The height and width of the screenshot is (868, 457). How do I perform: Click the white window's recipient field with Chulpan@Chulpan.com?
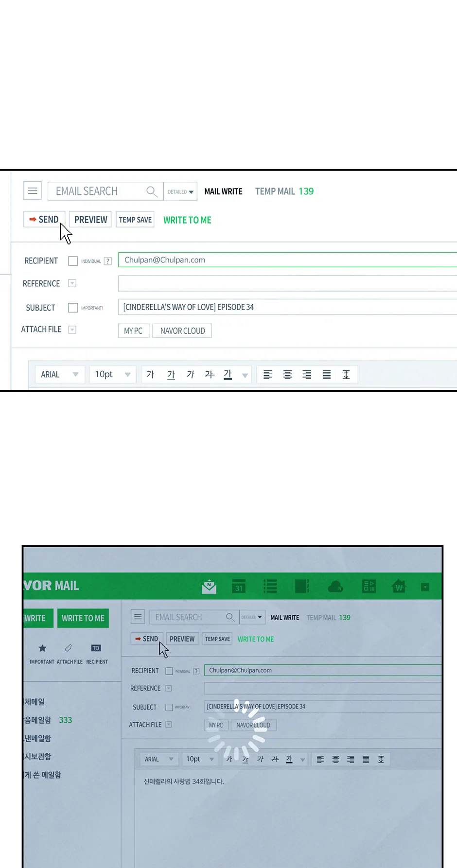pos(287,260)
